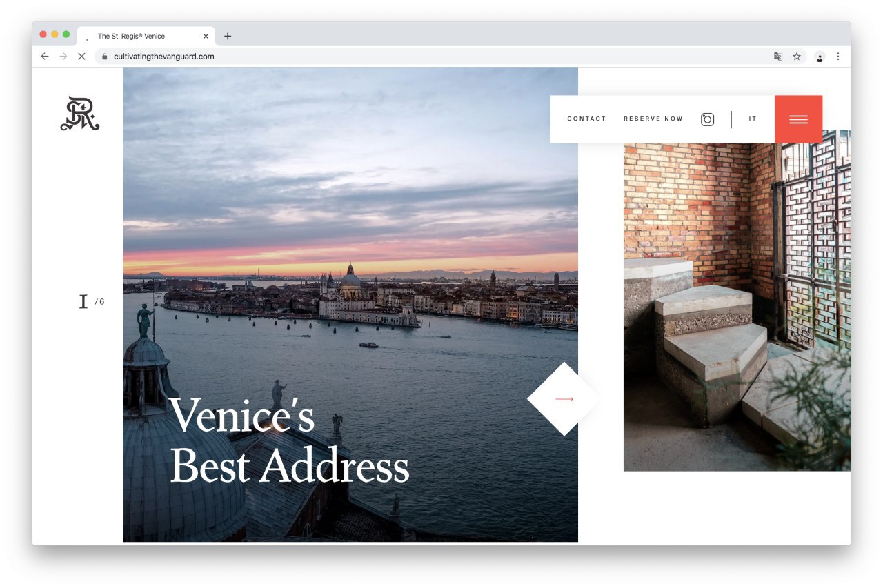This screenshot has width=883, height=588.
Task: Open the St. Regis monogram logo
Action: (x=80, y=114)
